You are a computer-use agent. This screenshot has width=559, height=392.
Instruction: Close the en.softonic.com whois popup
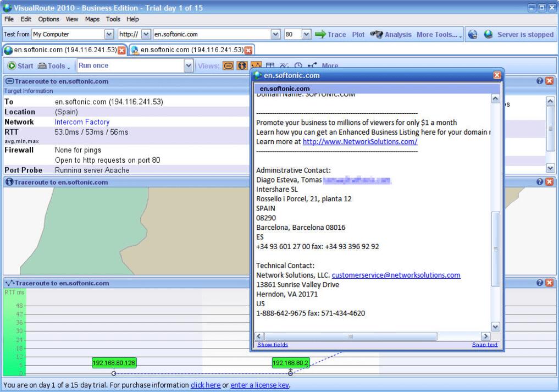[497, 75]
